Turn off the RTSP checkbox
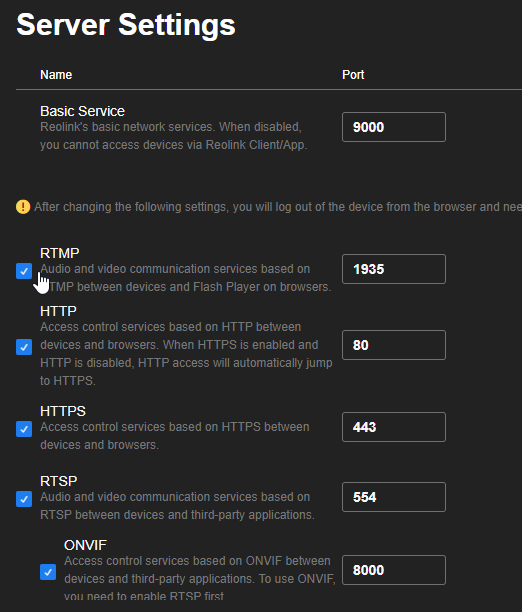 tap(24, 499)
